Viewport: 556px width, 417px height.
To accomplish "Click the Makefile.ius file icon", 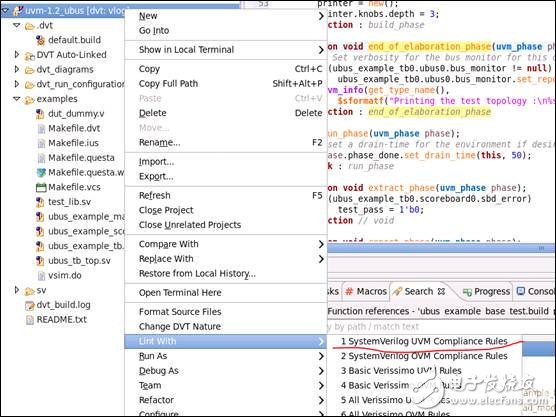I will coord(41,143).
